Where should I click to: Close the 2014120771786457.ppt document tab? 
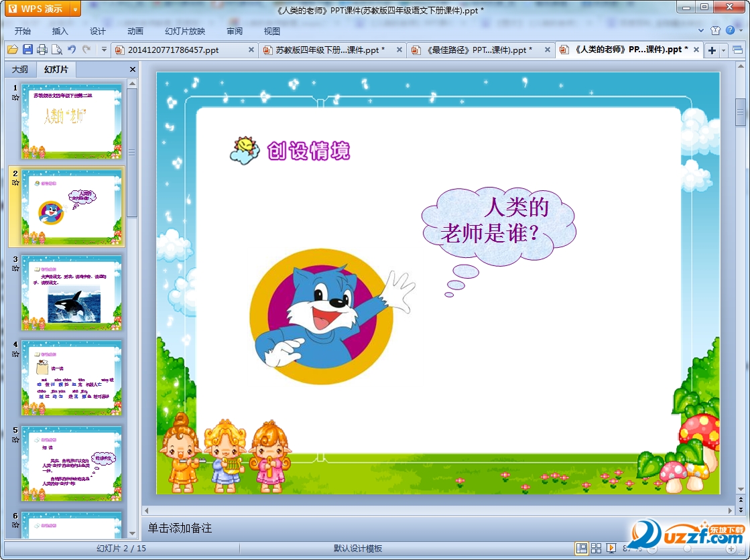[x=251, y=50]
